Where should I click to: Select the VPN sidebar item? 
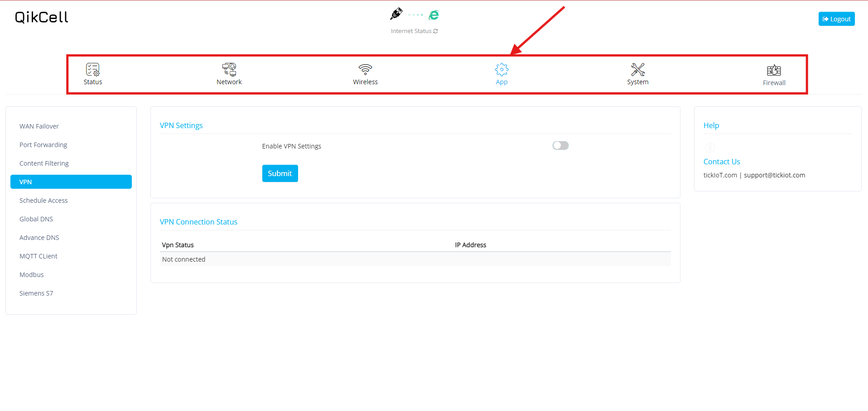point(71,182)
